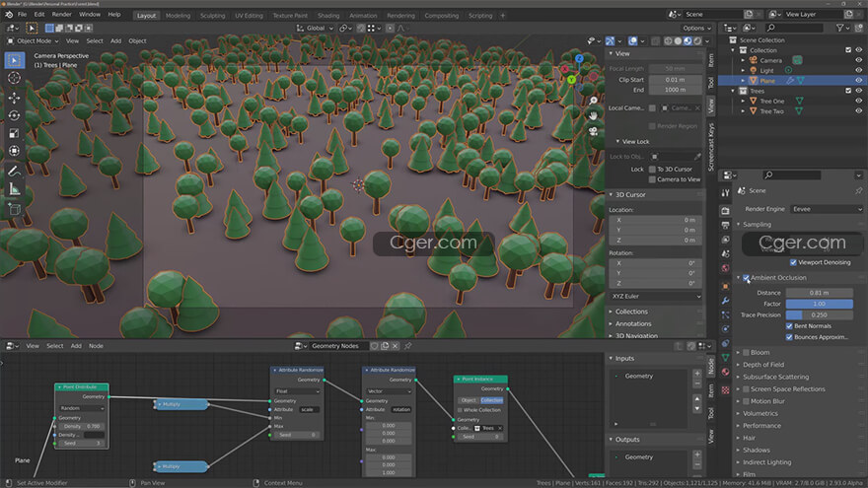Image resolution: width=868 pixels, height=488 pixels.
Task: Select Collection button in Point Instance node
Action: pyautogui.click(x=491, y=400)
